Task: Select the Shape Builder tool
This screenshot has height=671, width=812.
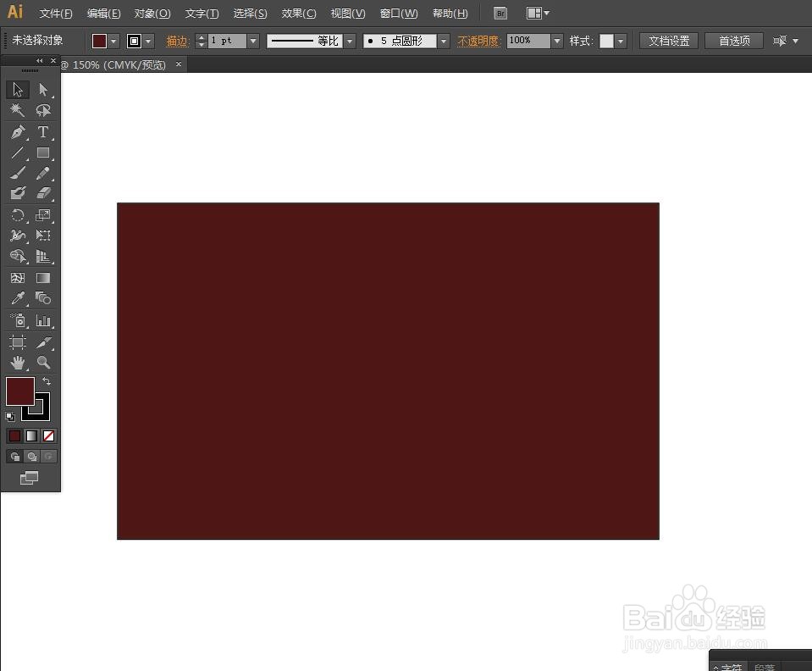Action: (18, 256)
